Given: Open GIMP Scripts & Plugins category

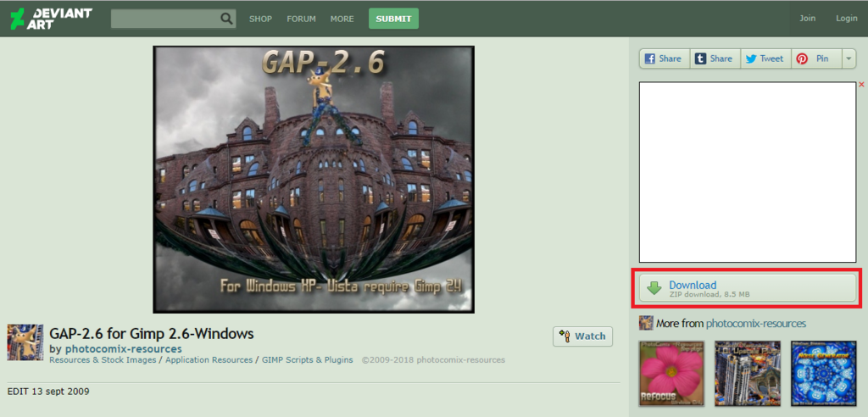Looking at the screenshot, I should coord(307,360).
